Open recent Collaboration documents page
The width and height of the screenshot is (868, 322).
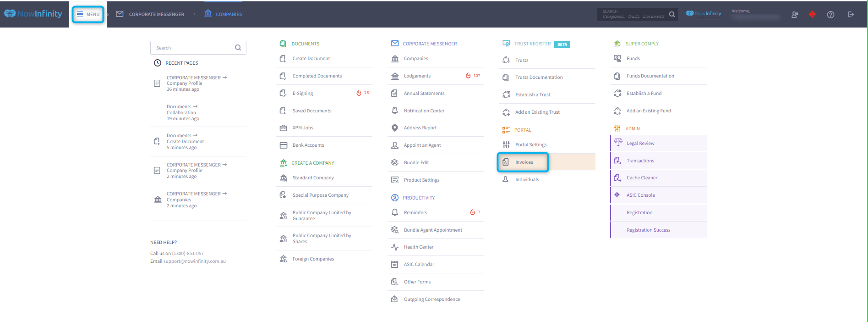[182, 112]
